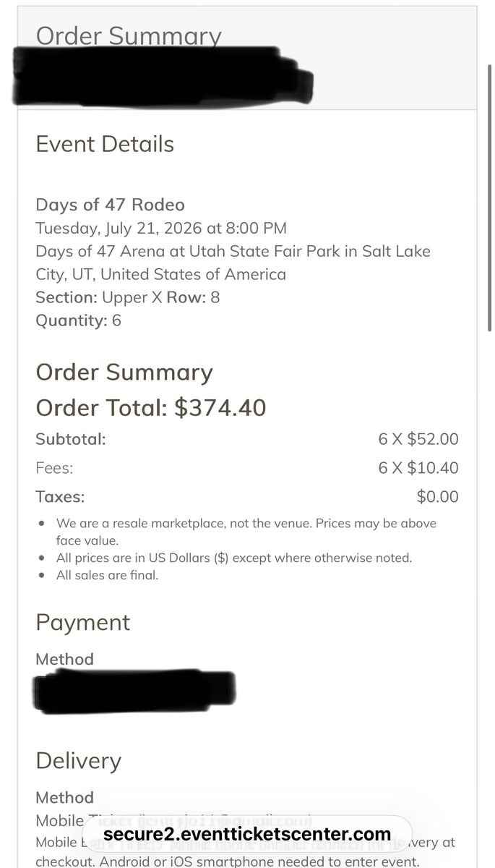Select the Subtotal value 6 X $52.00
Viewport: 495px width, 868px height.
coord(418,439)
